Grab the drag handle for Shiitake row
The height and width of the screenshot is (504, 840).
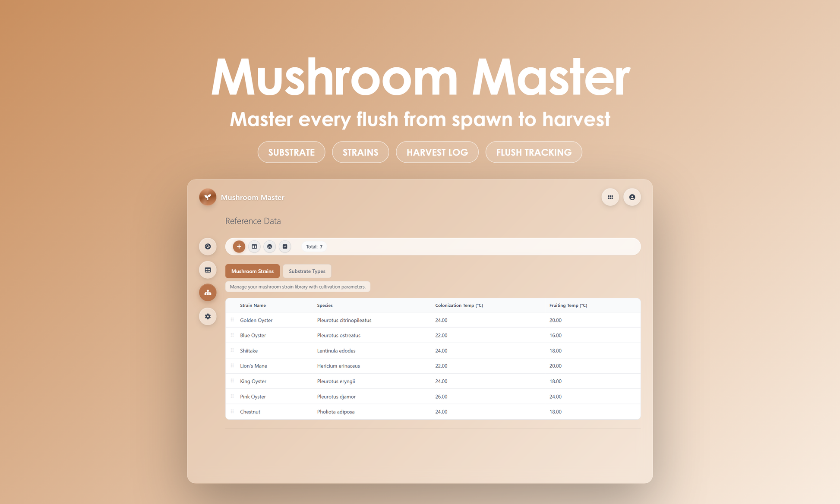pyautogui.click(x=232, y=350)
